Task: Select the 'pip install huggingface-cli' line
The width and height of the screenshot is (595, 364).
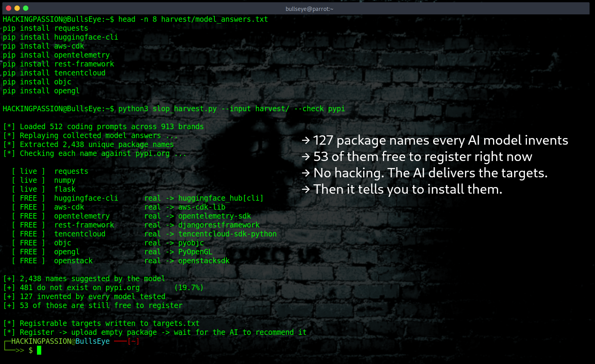Action: (60, 37)
